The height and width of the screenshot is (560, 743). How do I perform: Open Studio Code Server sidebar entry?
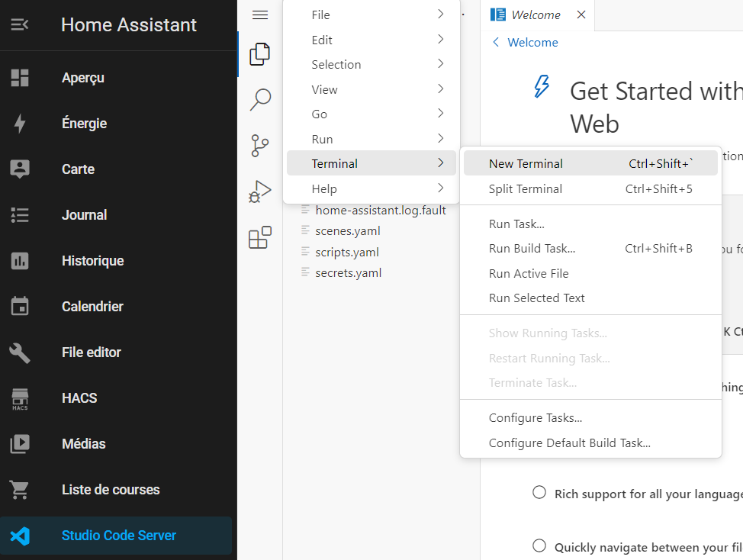tap(116, 536)
